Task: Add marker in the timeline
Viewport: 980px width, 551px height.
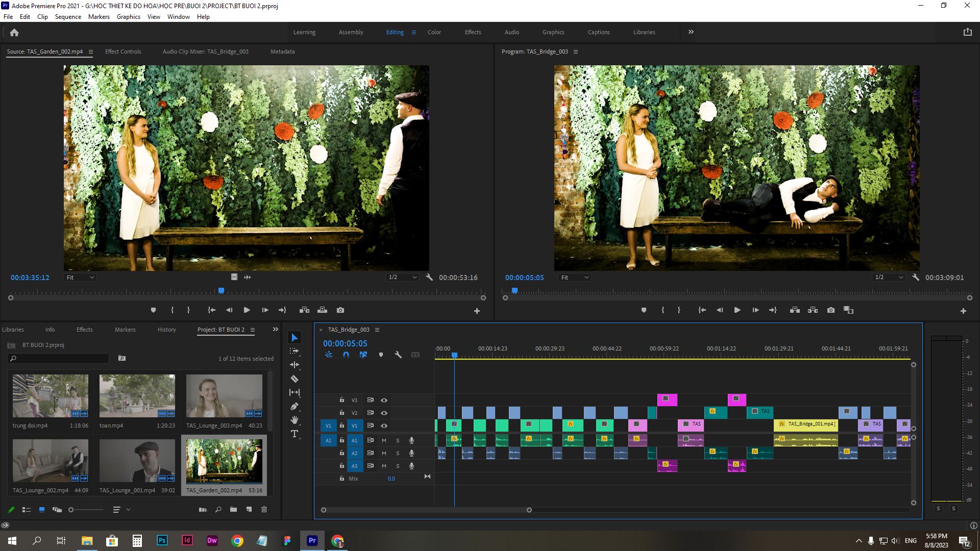Action: [381, 355]
